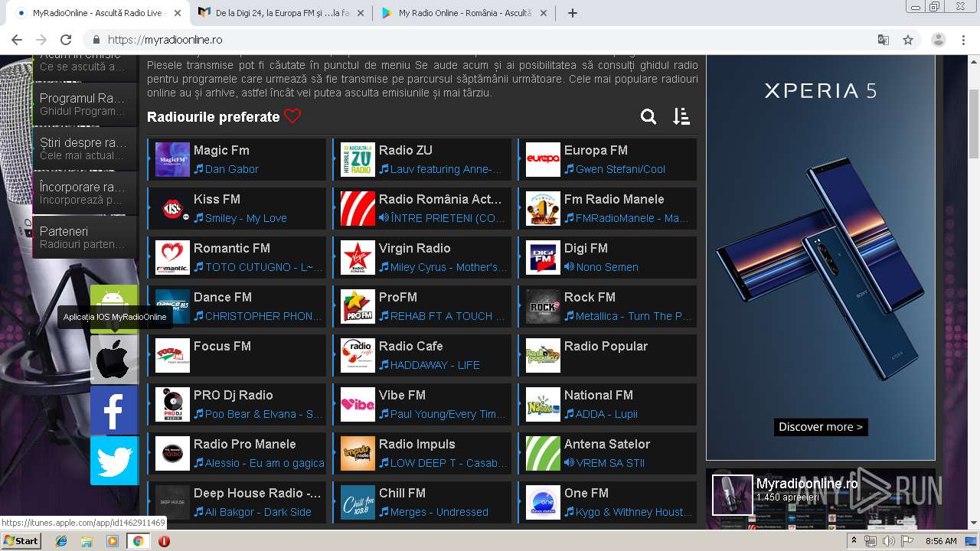Open Parteneri menu item
Viewport: 980px width, 551px height.
(85, 237)
